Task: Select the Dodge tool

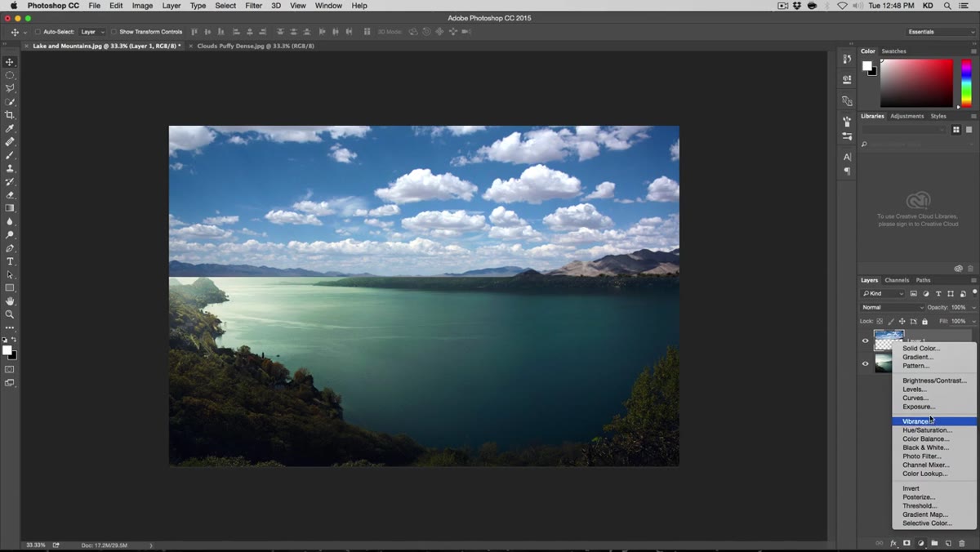Action: pos(10,235)
